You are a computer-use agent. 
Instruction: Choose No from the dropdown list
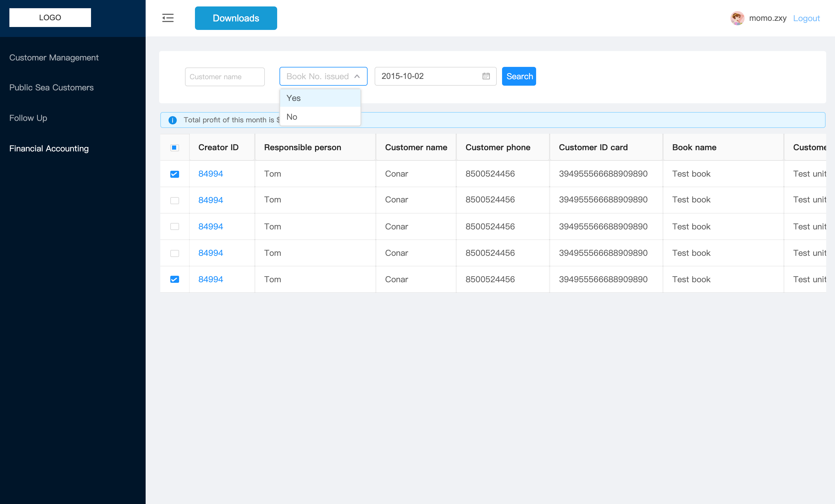pos(320,117)
